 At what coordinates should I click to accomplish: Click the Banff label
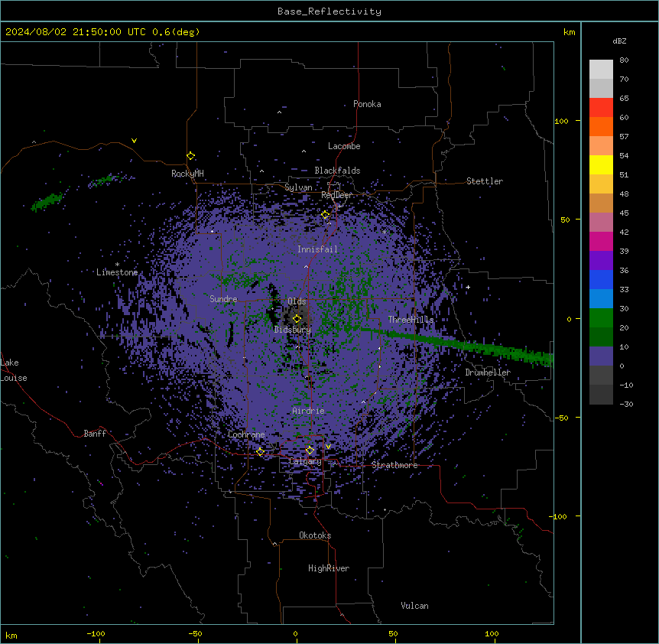pyautogui.click(x=95, y=434)
